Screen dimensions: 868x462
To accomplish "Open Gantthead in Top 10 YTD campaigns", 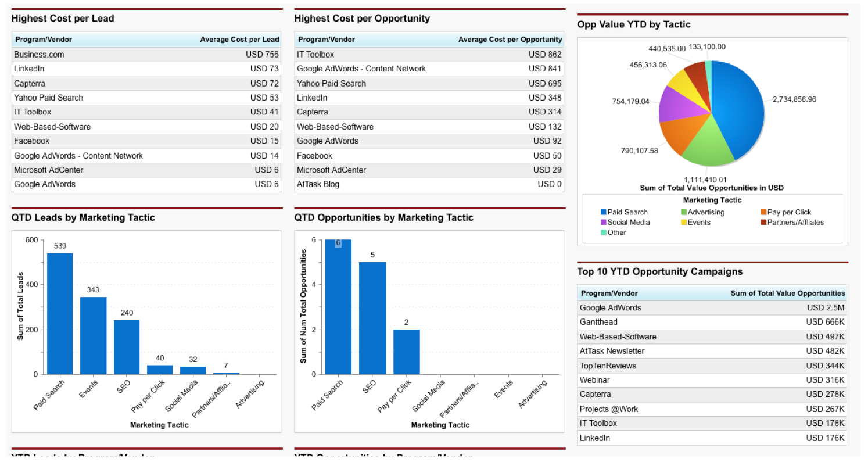I will pos(598,322).
